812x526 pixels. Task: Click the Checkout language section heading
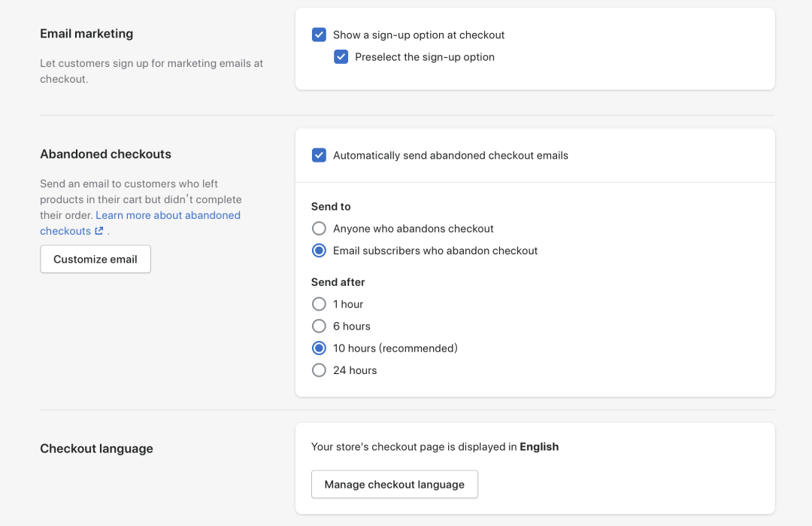pos(96,448)
